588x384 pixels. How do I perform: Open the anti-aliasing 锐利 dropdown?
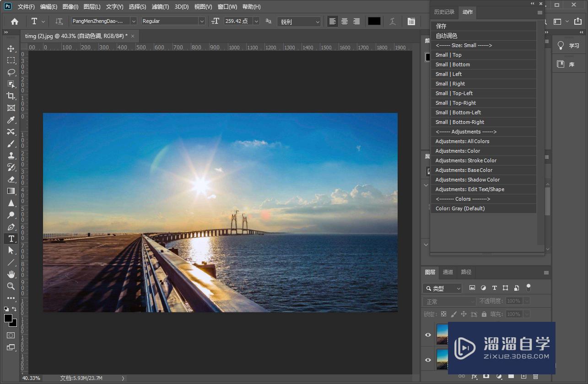(299, 21)
